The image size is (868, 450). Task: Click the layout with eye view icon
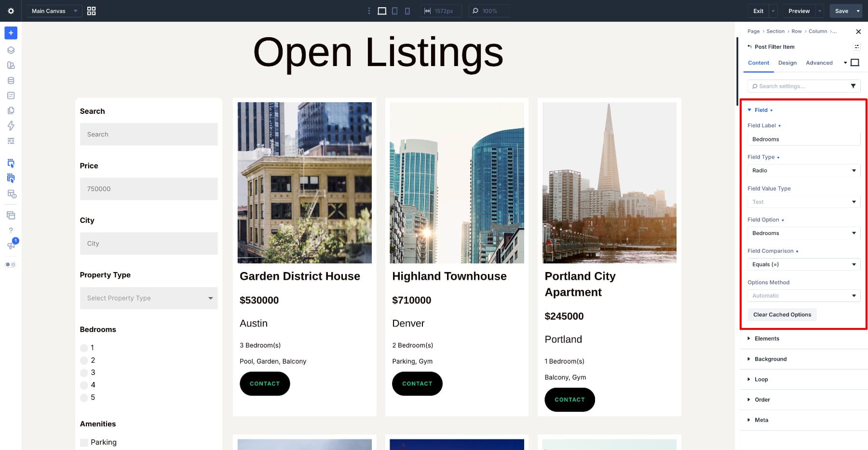(x=12, y=194)
